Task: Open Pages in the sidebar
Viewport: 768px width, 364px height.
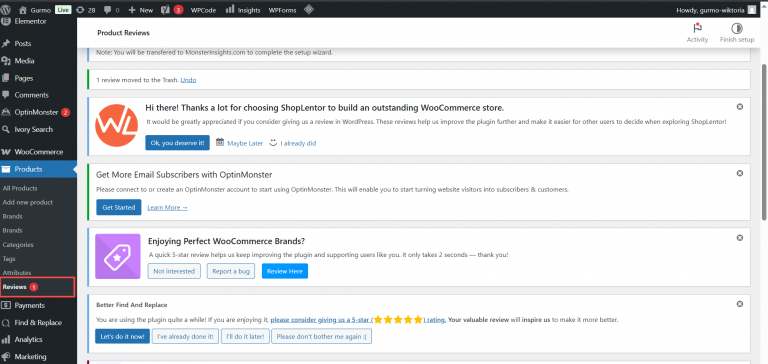Action: (x=24, y=78)
